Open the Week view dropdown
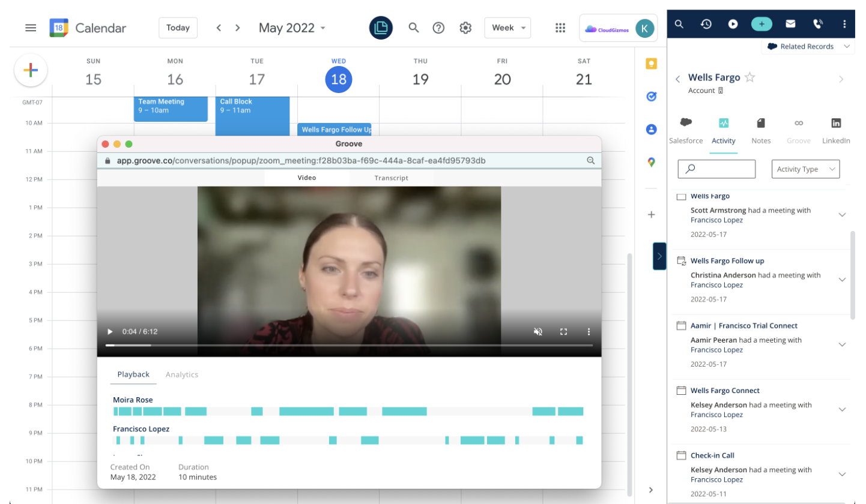Screen dimensions: 866x504 click(507, 28)
